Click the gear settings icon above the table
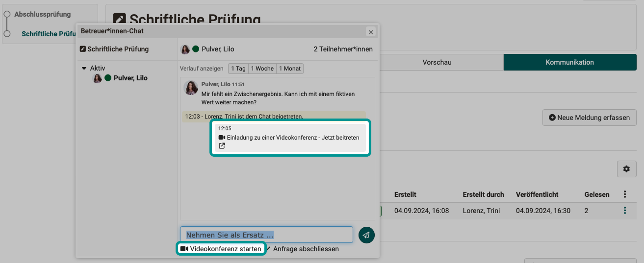The height and width of the screenshot is (263, 644). pos(626,169)
